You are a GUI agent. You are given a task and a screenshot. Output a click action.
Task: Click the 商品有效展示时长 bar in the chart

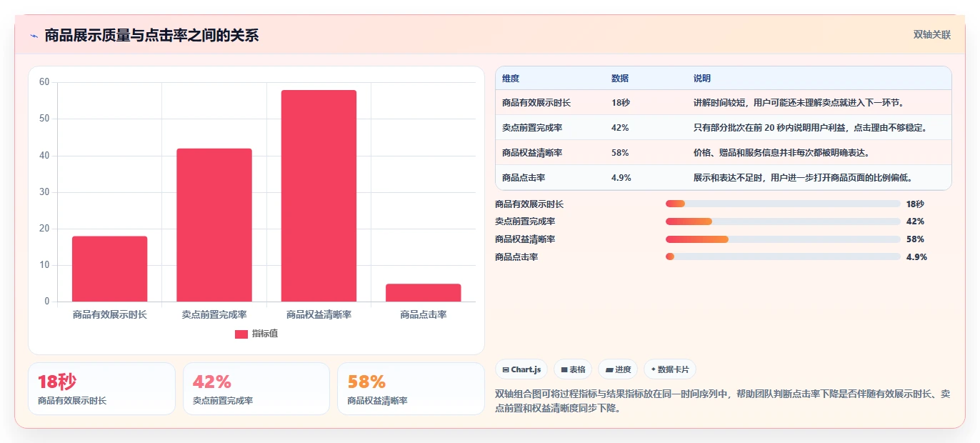point(109,269)
